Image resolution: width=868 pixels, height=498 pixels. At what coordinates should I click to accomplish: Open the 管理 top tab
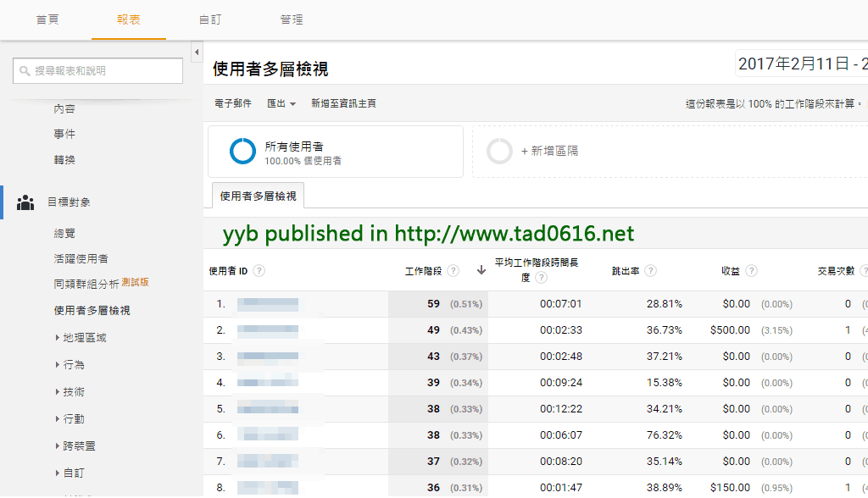tap(291, 19)
